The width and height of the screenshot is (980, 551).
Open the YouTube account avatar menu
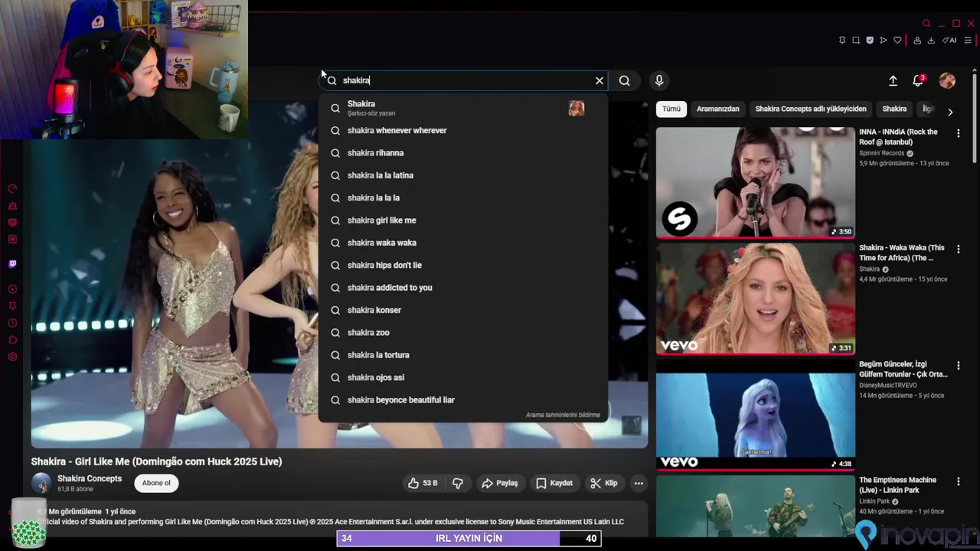[947, 80]
